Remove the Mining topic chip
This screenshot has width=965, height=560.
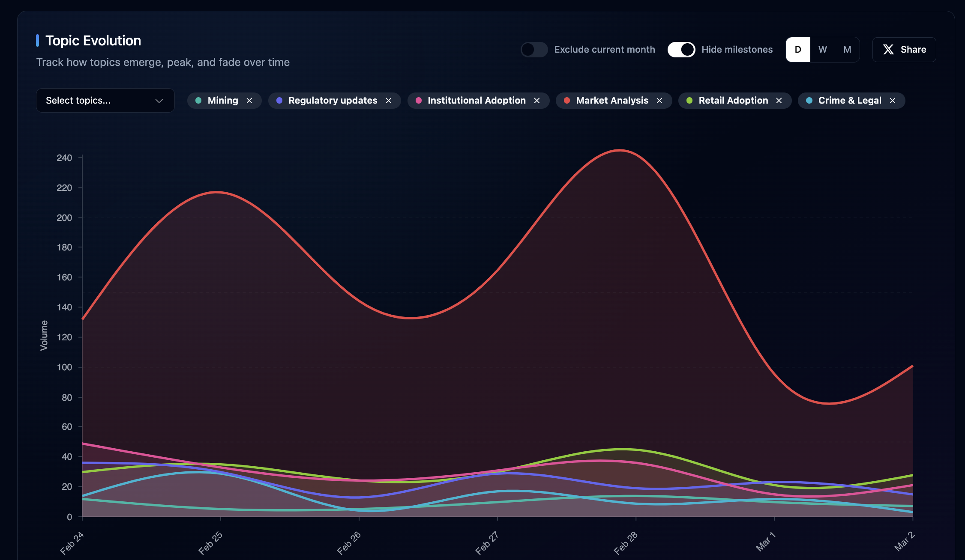[249, 101]
